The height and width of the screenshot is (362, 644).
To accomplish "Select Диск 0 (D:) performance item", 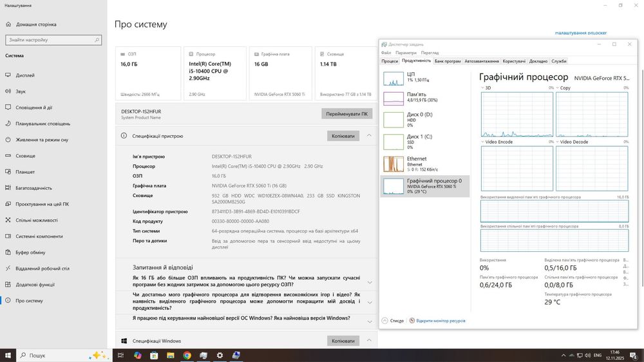I will pos(424,120).
